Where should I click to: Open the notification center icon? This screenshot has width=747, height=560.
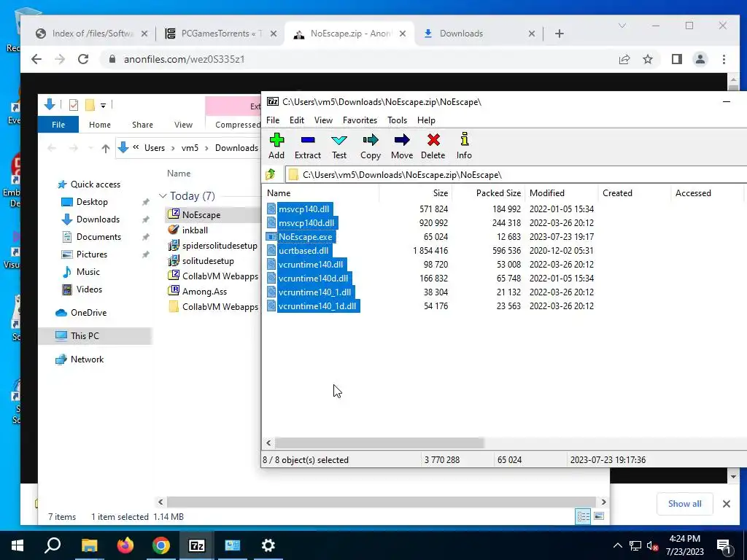pos(723,545)
